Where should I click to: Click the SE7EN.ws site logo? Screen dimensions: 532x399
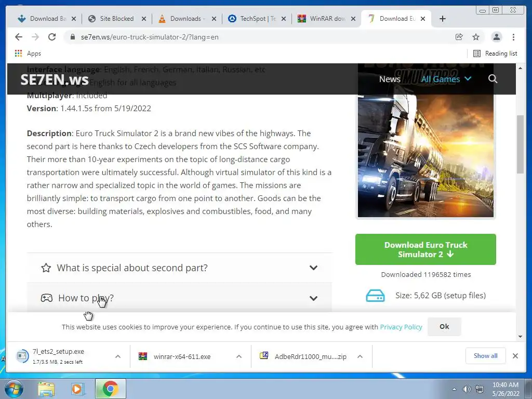coord(54,79)
